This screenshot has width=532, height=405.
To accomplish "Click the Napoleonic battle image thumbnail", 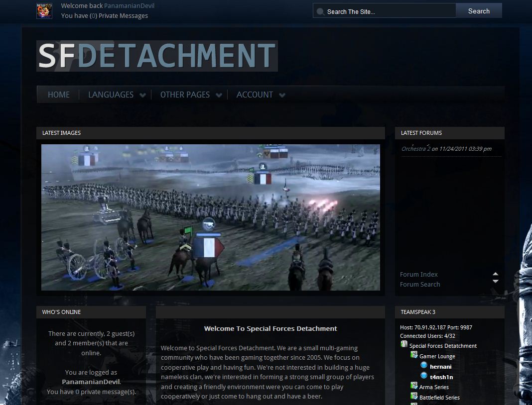I will pyautogui.click(x=211, y=217).
